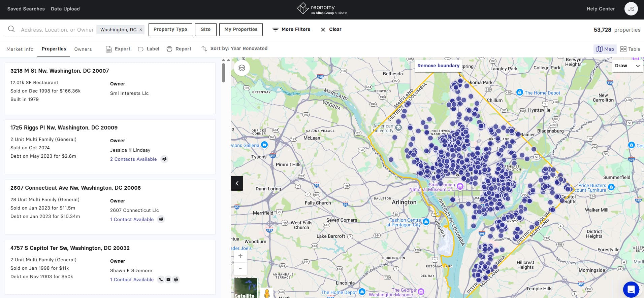Open the map layers icon

point(241,68)
